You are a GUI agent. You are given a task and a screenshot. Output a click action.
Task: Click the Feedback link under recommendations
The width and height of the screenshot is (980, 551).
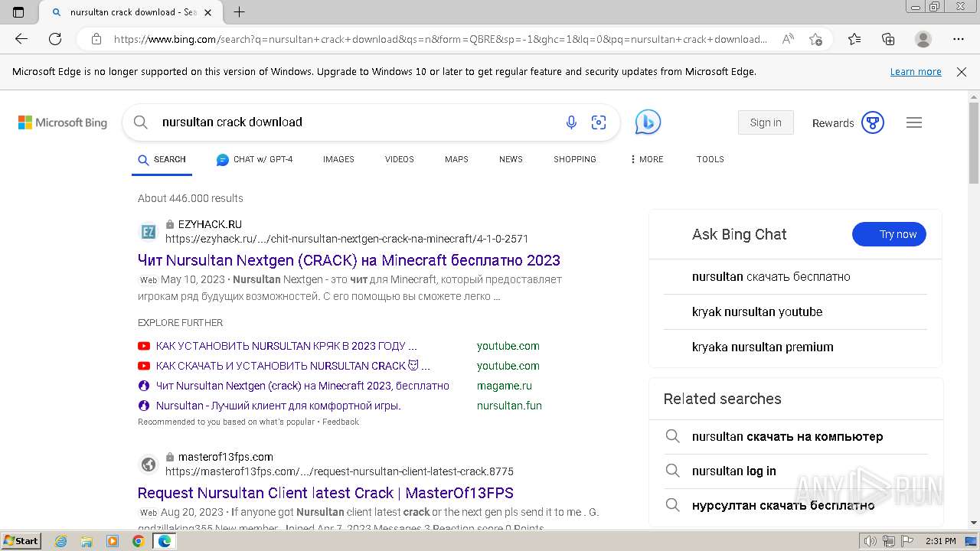tap(341, 422)
